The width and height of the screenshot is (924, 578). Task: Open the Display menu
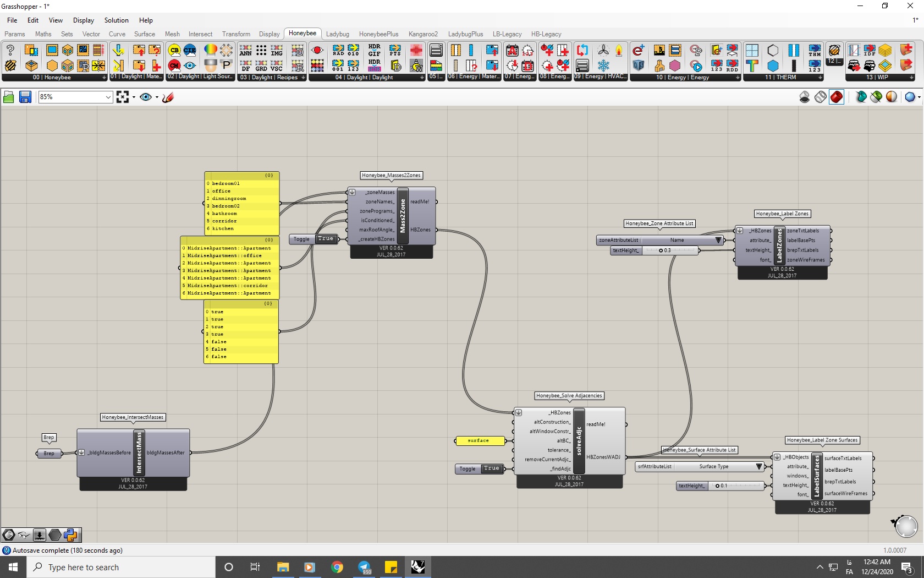click(x=84, y=20)
